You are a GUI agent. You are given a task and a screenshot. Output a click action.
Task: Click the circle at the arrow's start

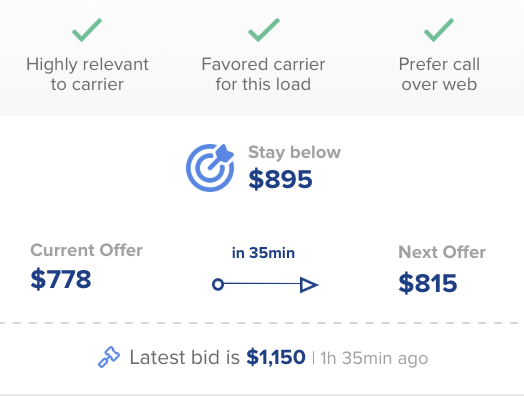[x=218, y=284]
